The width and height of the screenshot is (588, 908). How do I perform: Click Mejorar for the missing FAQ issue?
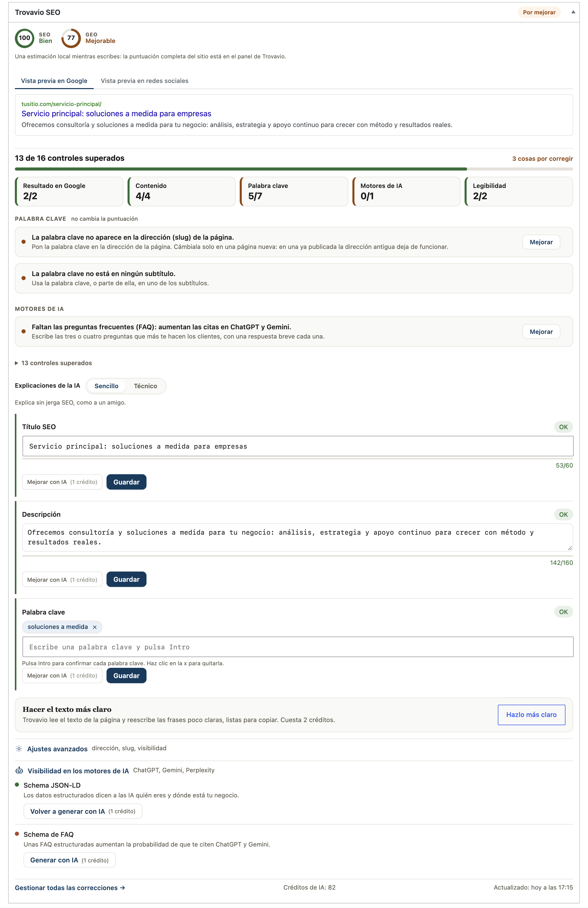click(x=541, y=332)
